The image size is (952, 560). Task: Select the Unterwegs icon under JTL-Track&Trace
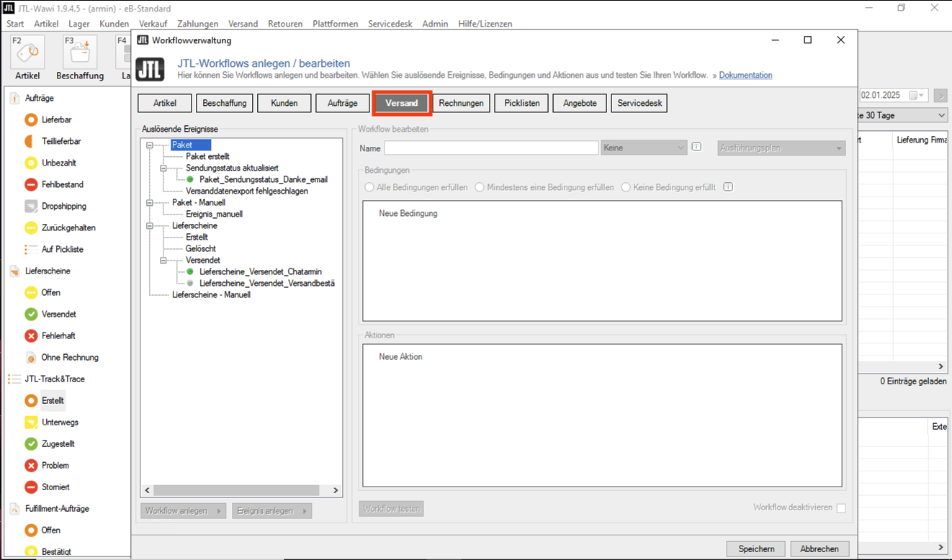pyautogui.click(x=31, y=423)
